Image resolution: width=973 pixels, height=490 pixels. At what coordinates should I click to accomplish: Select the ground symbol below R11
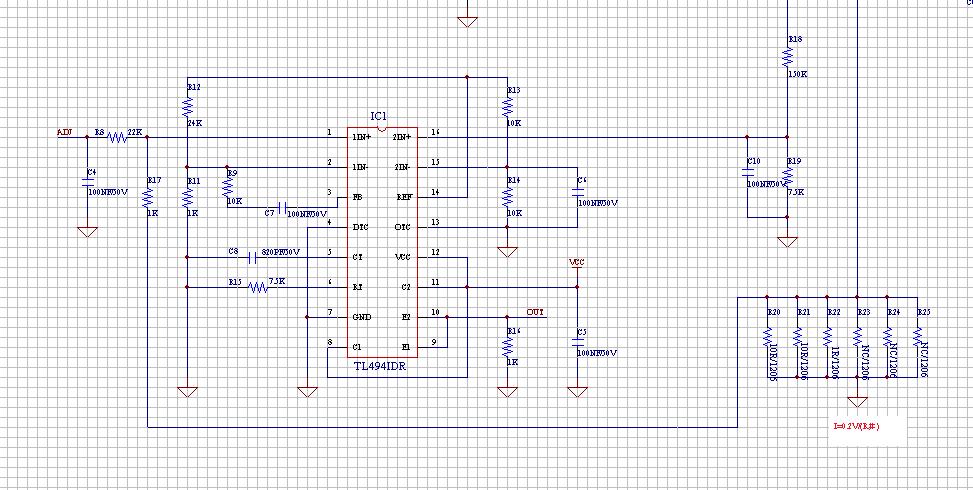click(187, 392)
